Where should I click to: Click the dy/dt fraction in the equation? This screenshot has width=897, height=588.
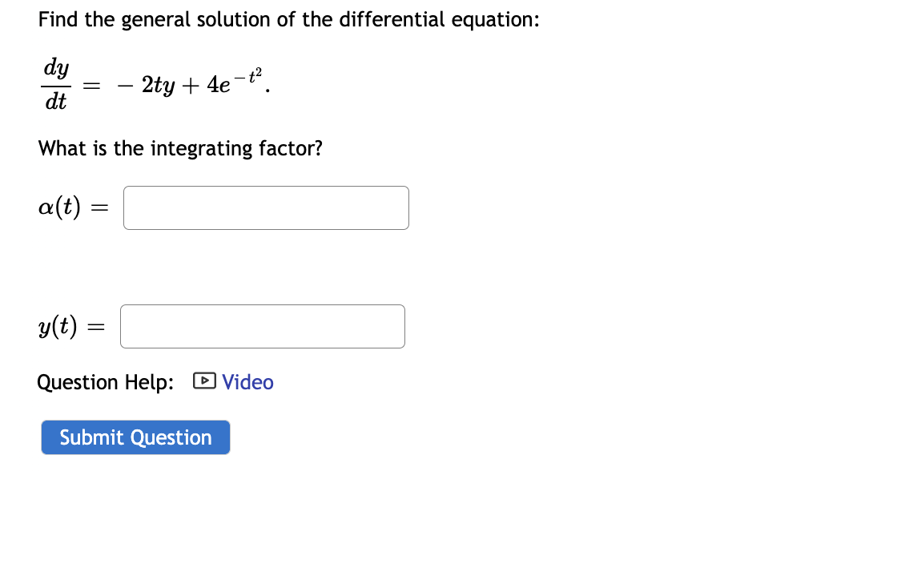click(x=56, y=85)
